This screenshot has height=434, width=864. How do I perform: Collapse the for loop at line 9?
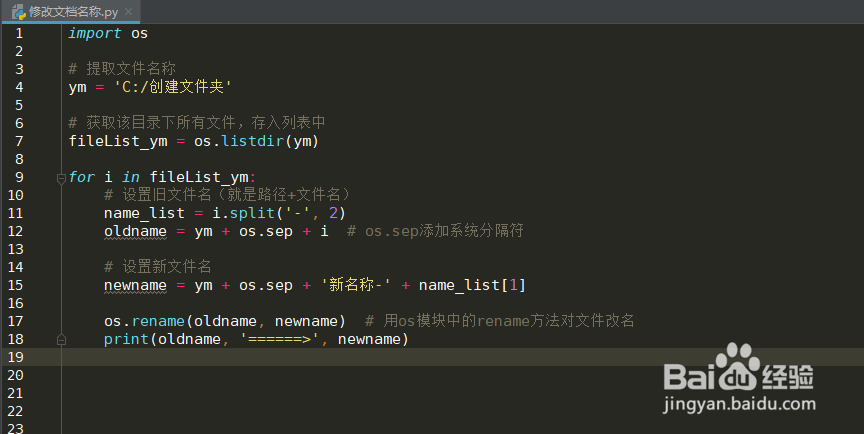coord(60,178)
